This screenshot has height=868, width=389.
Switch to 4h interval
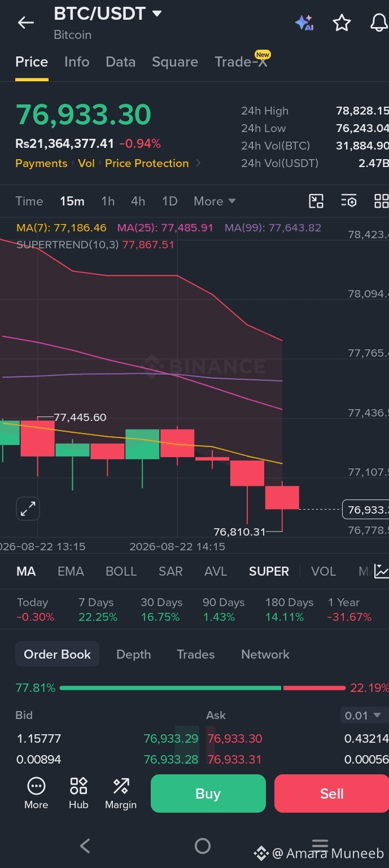pyautogui.click(x=138, y=201)
